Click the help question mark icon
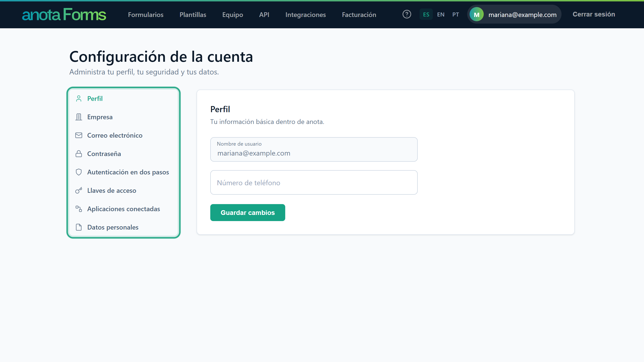 [407, 14]
